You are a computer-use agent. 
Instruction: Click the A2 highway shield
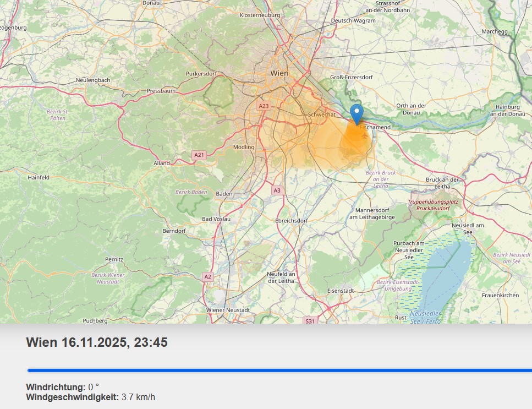207,277
